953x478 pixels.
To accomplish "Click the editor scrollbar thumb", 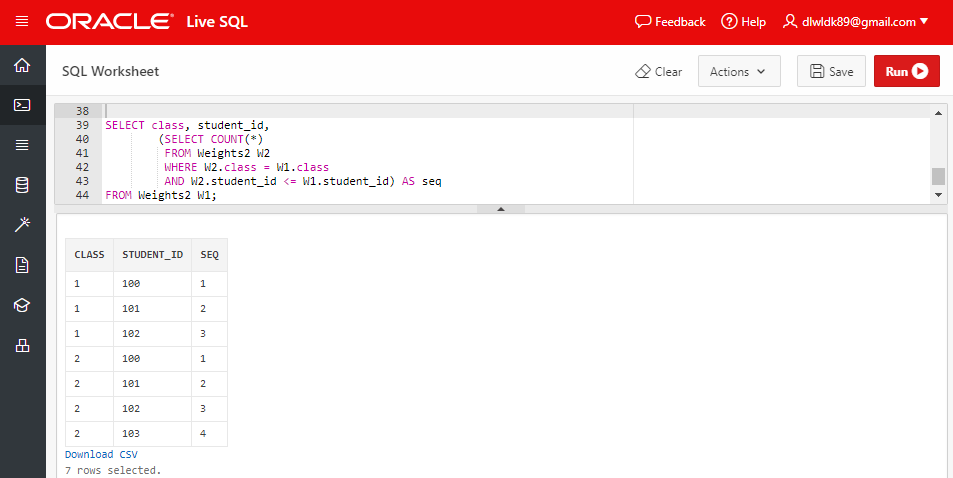I will coord(938,176).
